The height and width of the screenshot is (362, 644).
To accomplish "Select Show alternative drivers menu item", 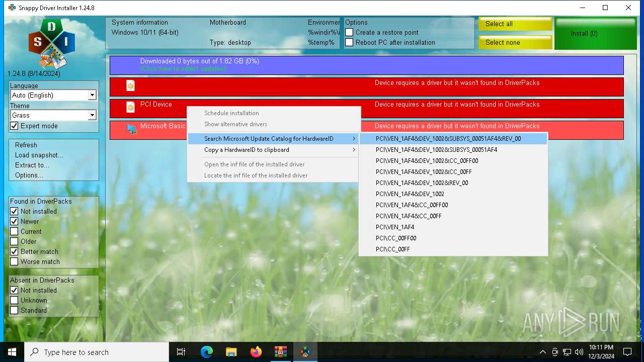I will click(273, 124).
